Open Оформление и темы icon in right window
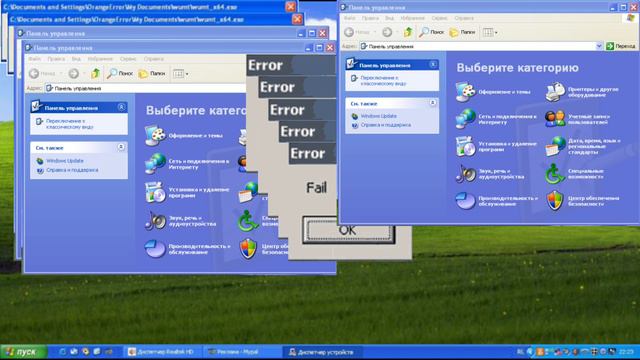This screenshot has width=640, height=360. [465, 91]
